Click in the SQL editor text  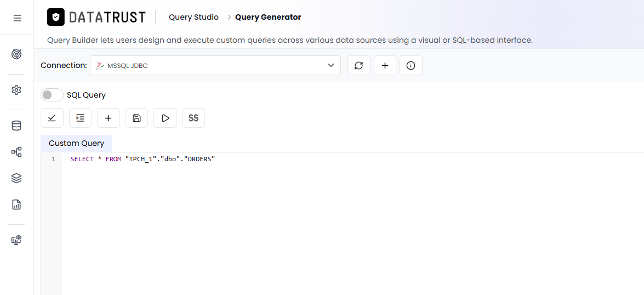(143, 159)
